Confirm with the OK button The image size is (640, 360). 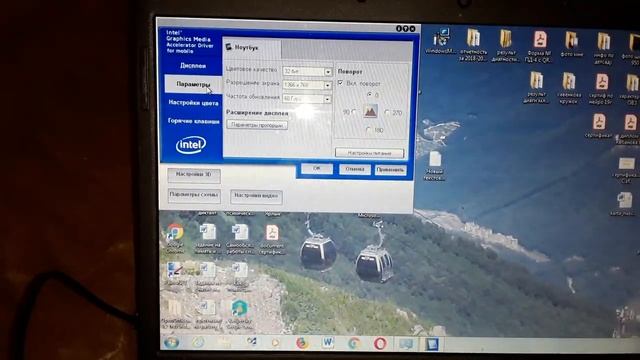(x=317, y=169)
